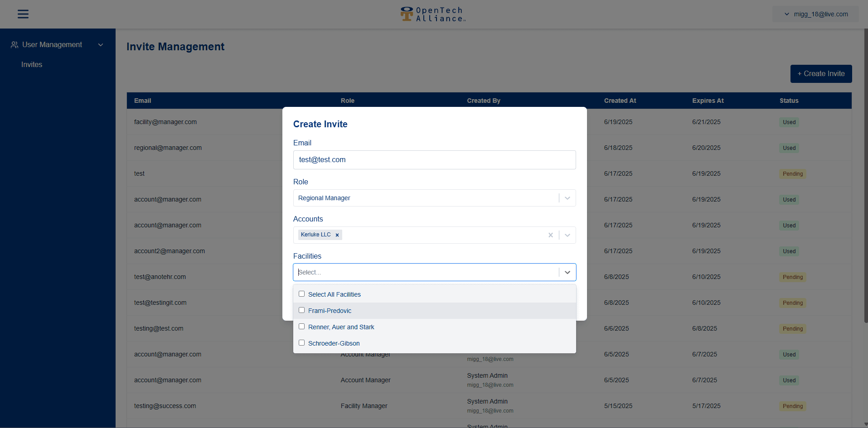Click the page vertical scrollbar
The height and width of the screenshot is (428, 868).
[x=866, y=176]
